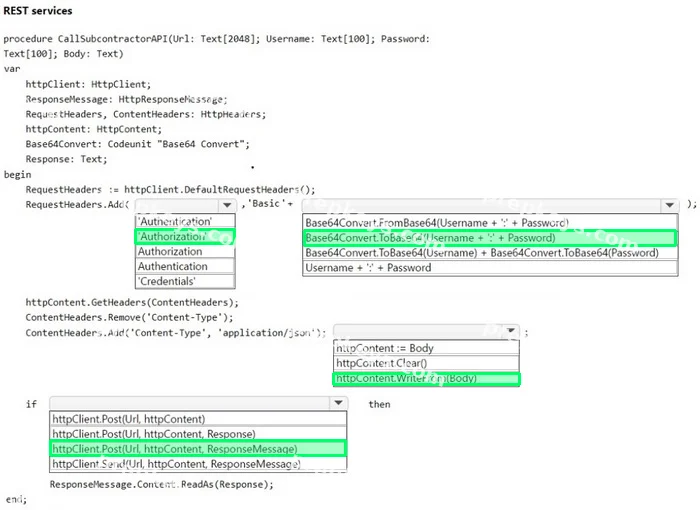
Task: Pick httpContent.WriteFrom(Body) option
Action: [426, 379]
